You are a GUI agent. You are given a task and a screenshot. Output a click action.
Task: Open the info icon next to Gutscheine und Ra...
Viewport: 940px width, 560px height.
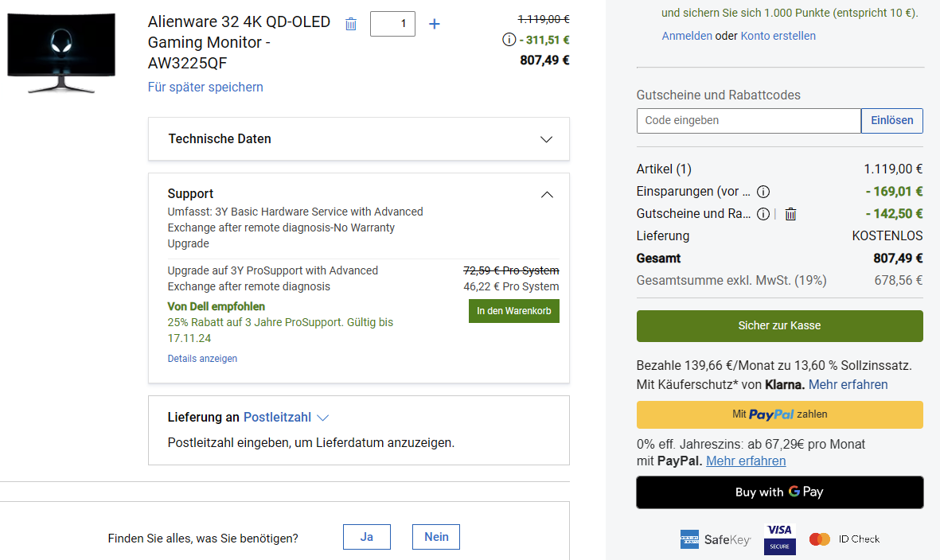click(x=763, y=214)
